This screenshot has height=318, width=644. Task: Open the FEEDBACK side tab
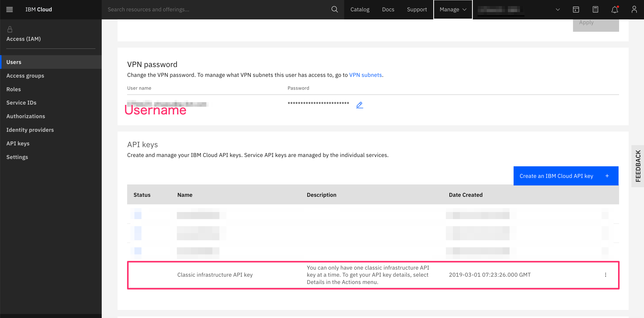[x=638, y=166]
